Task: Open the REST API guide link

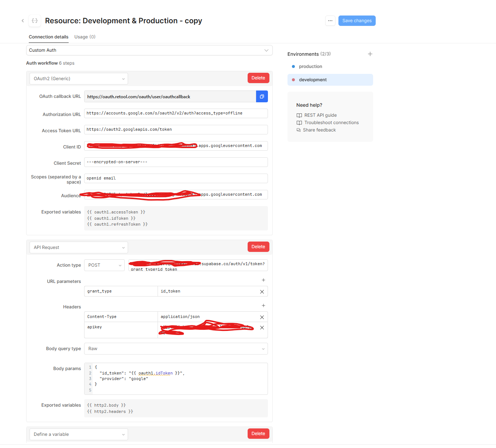Action: pyautogui.click(x=320, y=115)
